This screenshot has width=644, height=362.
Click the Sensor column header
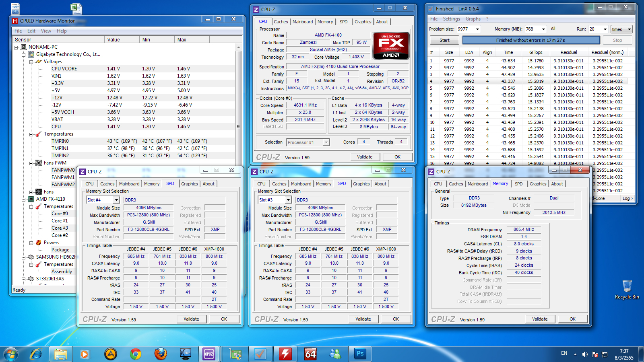coord(58,40)
